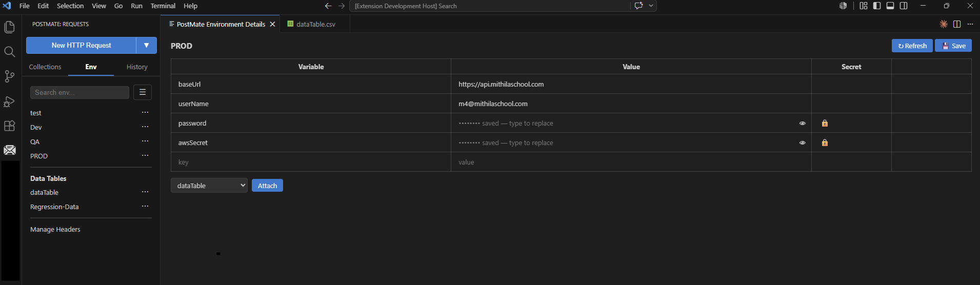This screenshot has width=980, height=285.
Task: Edit the https://api.mithilaschool.com value
Action: [x=631, y=84]
